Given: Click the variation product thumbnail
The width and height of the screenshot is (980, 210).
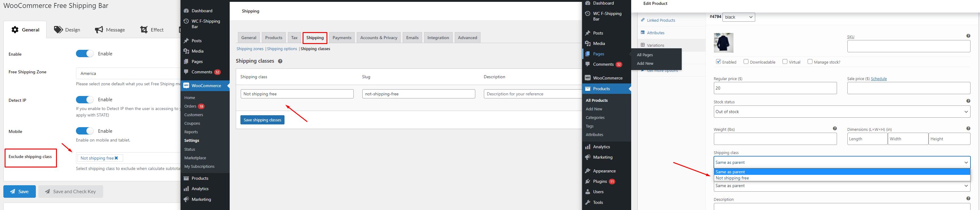Looking at the screenshot, I should click(x=724, y=42).
